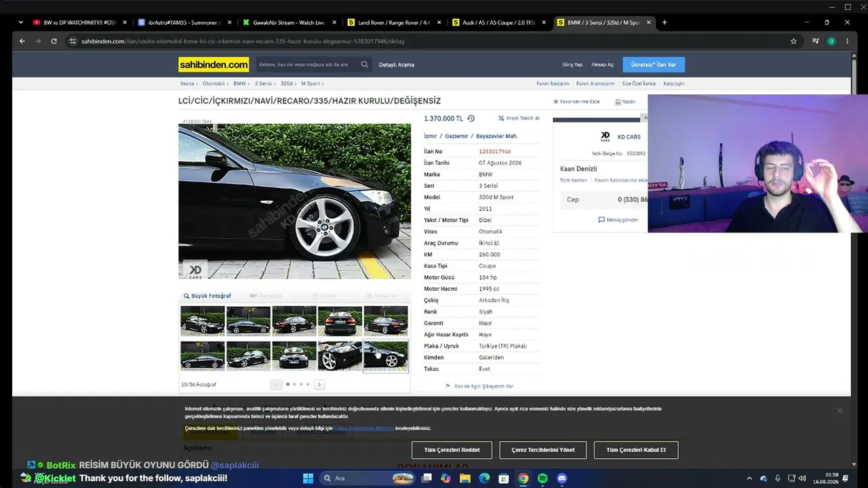This screenshot has width=868, height=488.
Task: Switch to the Land Rover / Range Rover tab
Action: (395, 22)
